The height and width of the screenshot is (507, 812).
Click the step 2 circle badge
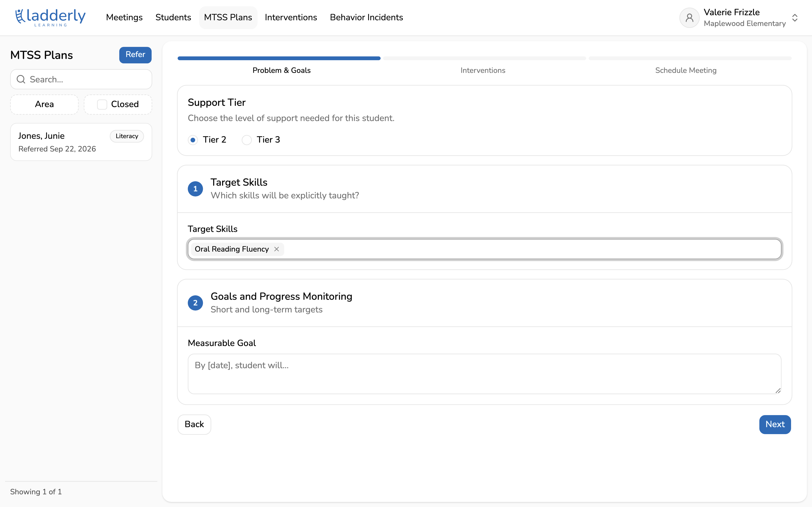click(x=195, y=303)
